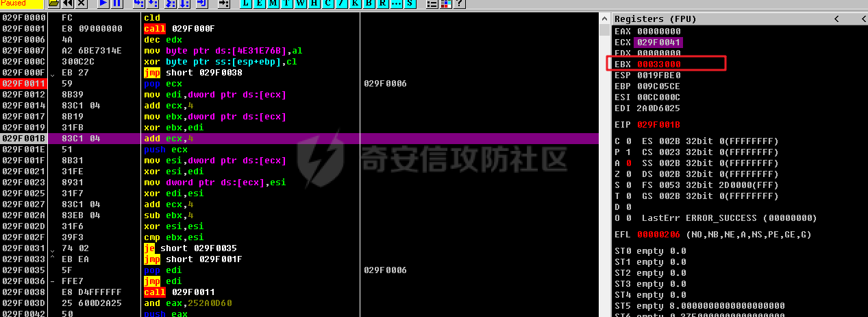
Task: Close the debugged program with X icon
Action: 82,3
